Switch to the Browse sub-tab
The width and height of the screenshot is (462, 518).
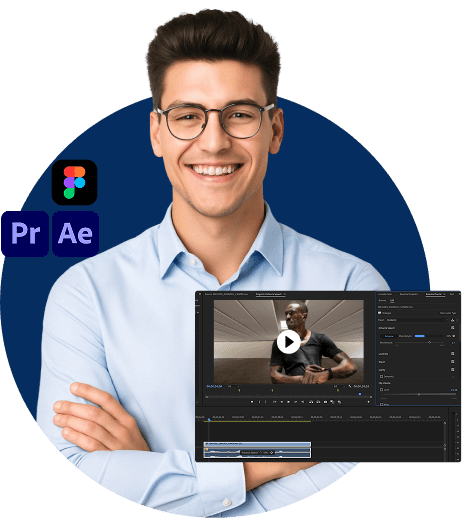point(382,300)
